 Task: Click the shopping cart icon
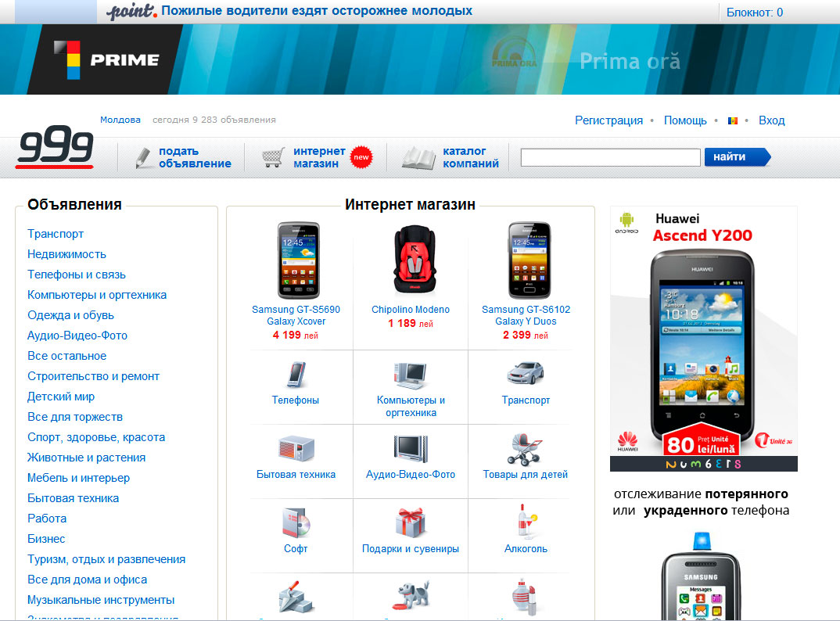(273, 157)
